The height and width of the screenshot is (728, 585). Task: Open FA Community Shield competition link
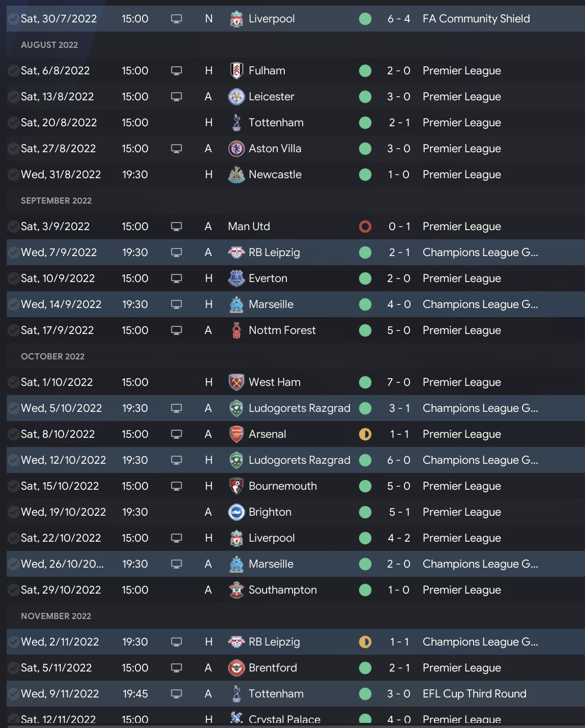pos(476,19)
